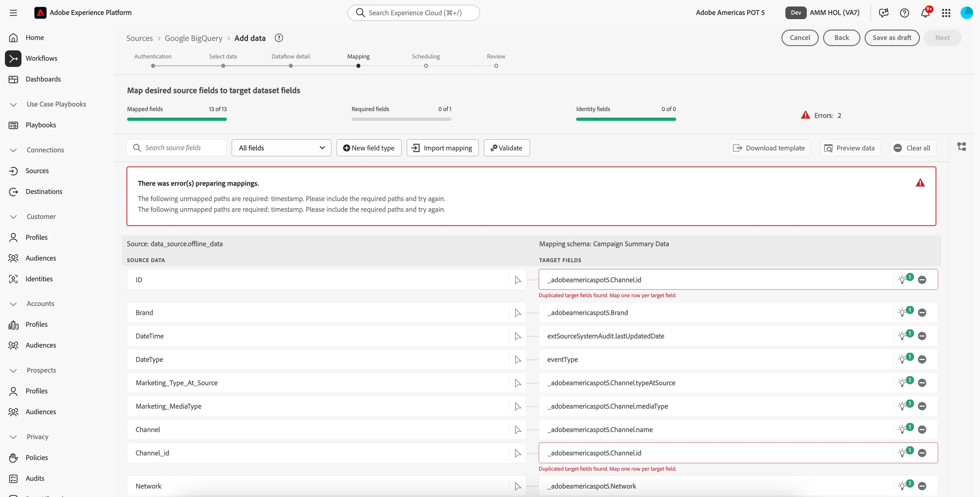
Task: Open the help question mark icon in header
Action: coord(904,13)
